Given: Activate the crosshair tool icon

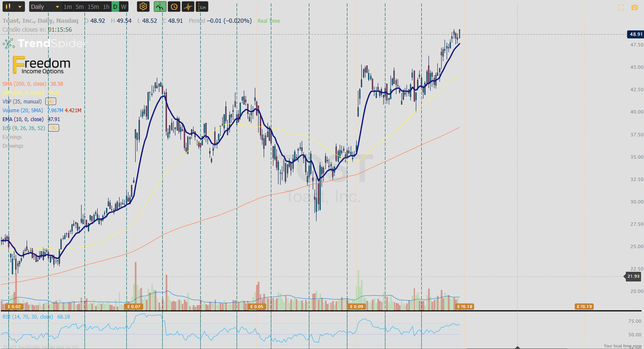Looking at the screenshot, I should [188, 7].
